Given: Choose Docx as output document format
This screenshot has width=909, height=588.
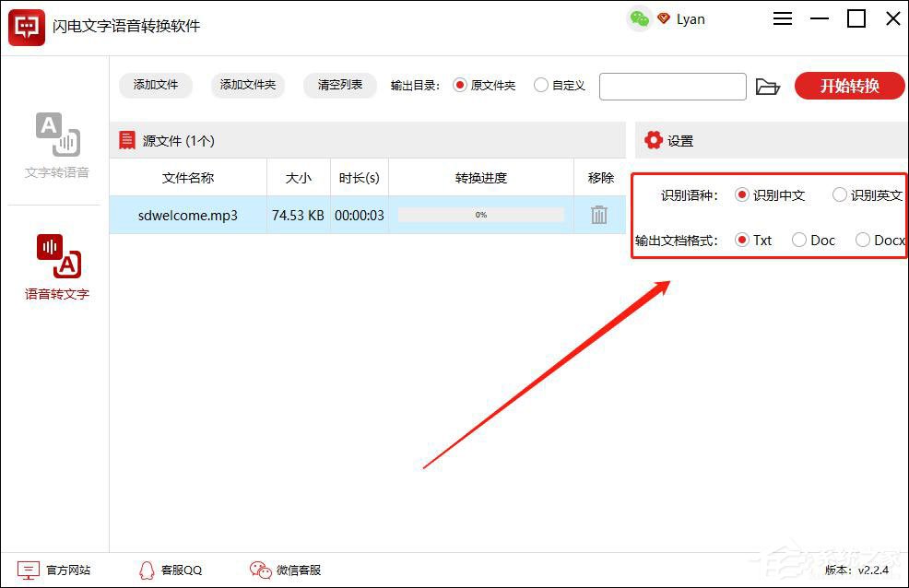Looking at the screenshot, I should coord(863,240).
